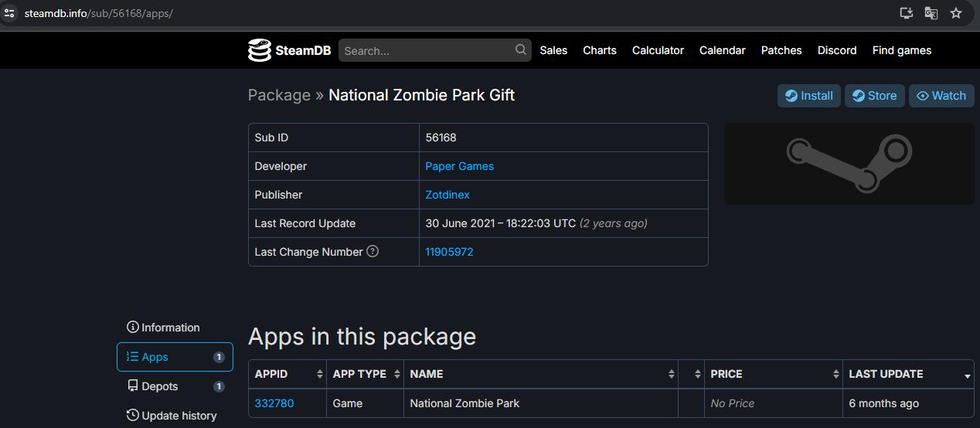Click the SteamDB logo icon
The width and height of the screenshot is (980, 428).
coord(259,50)
